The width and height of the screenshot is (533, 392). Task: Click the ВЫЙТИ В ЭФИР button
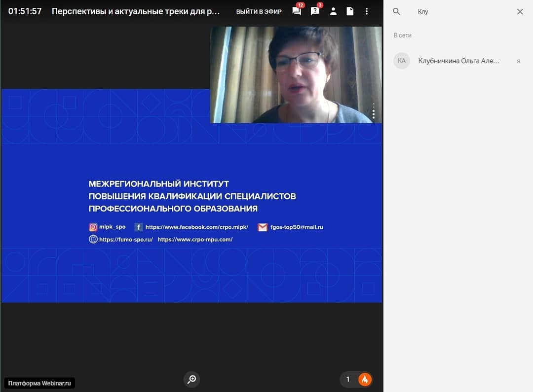[259, 11]
